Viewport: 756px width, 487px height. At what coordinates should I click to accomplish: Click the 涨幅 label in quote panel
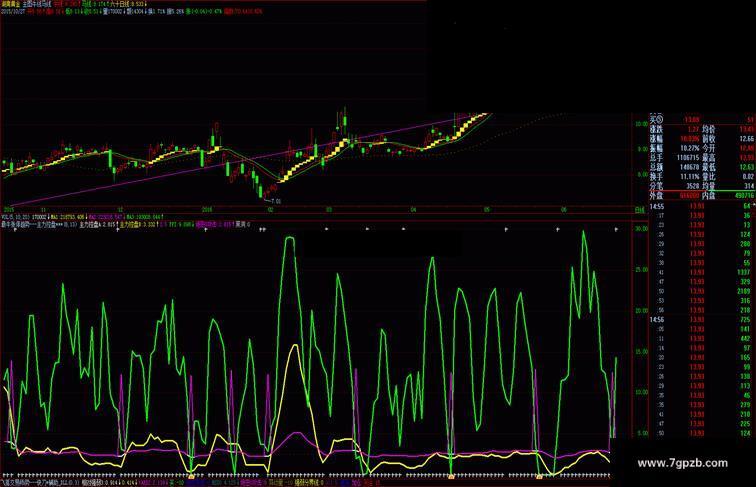[656, 139]
